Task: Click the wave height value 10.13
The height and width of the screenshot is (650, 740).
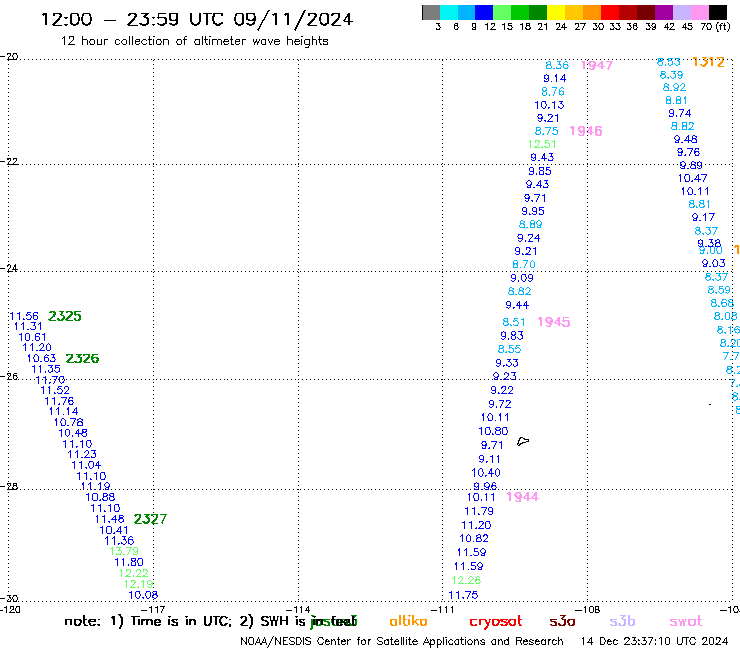Action: pyautogui.click(x=549, y=105)
